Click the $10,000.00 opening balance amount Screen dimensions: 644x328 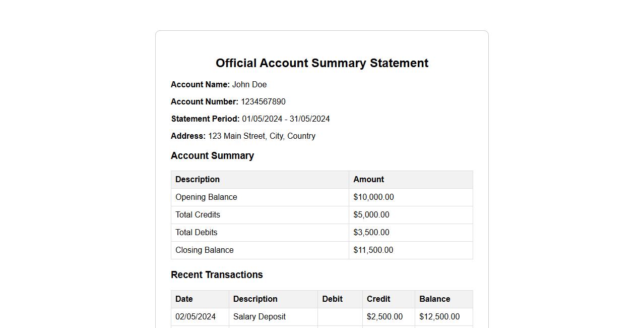pyautogui.click(x=373, y=197)
